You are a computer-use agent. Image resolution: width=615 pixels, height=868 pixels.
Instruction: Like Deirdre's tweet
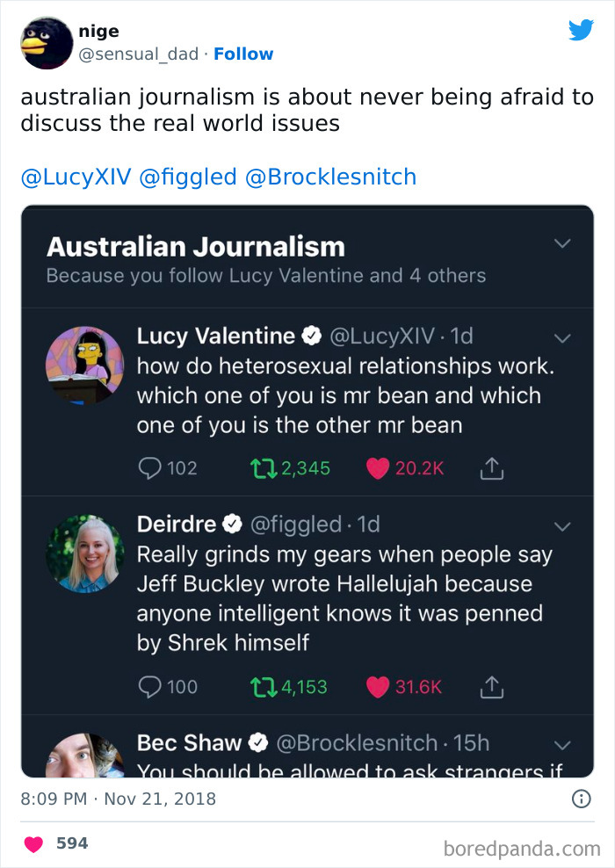(378, 686)
